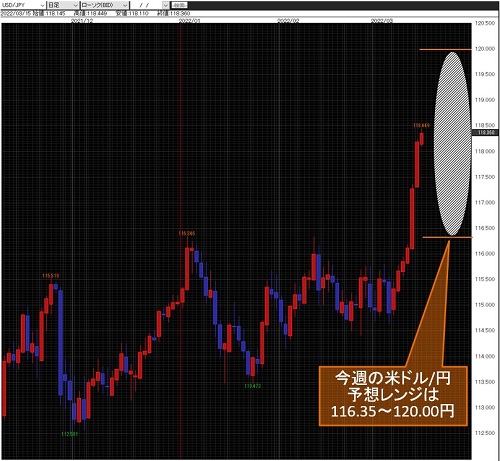
Task: Click the peak label 116.345
Action: (x=187, y=233)
